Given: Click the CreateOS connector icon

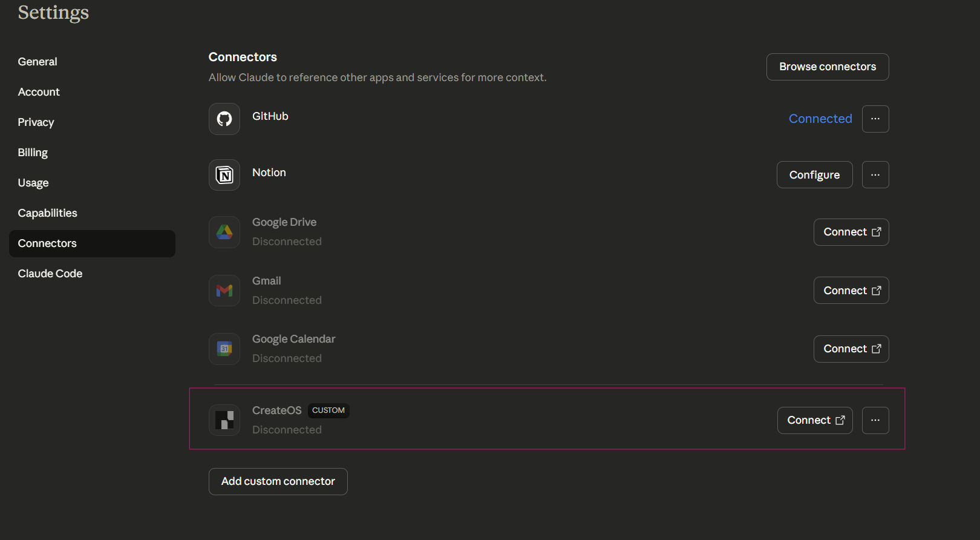Looking at the screenshot, I should click(x=224, y=420).
